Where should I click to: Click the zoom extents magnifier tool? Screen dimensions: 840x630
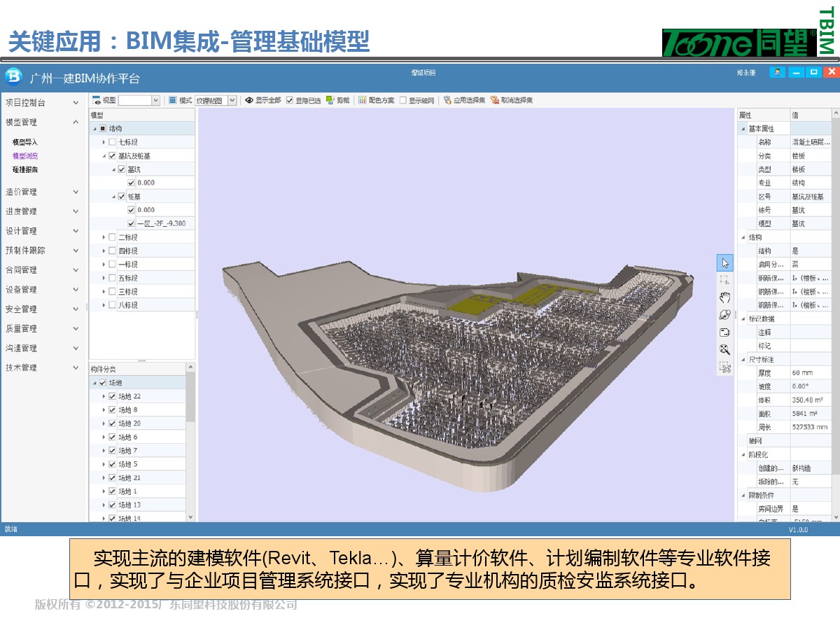[x=724, y=349]
